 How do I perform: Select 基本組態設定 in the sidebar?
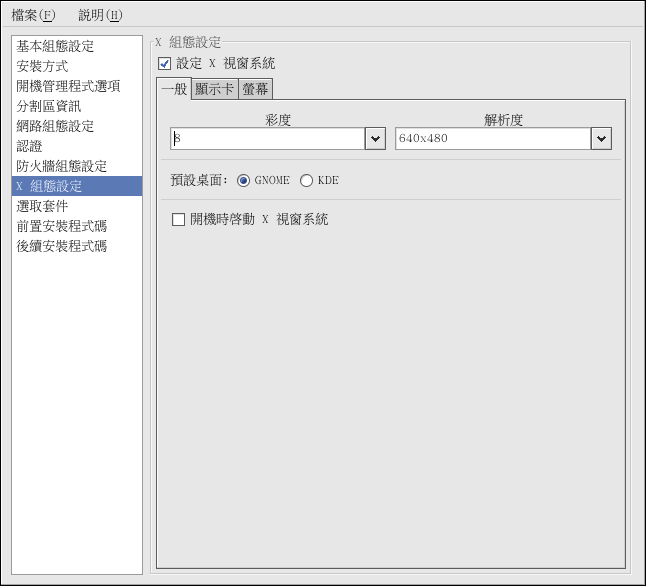[x=55, y=47]
